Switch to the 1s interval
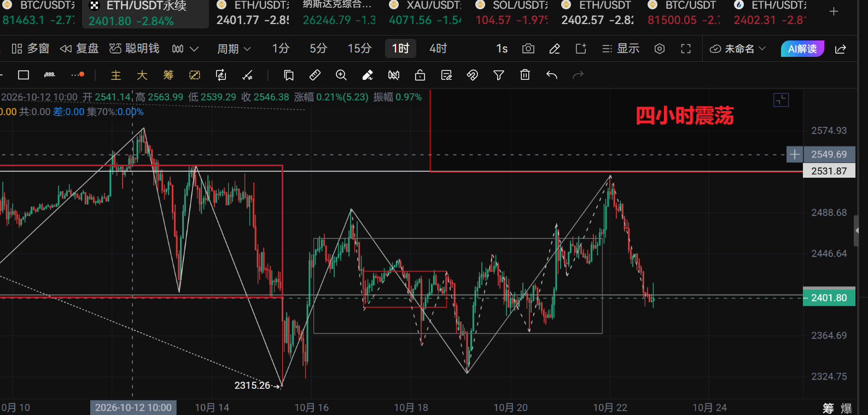 [502, 49]
